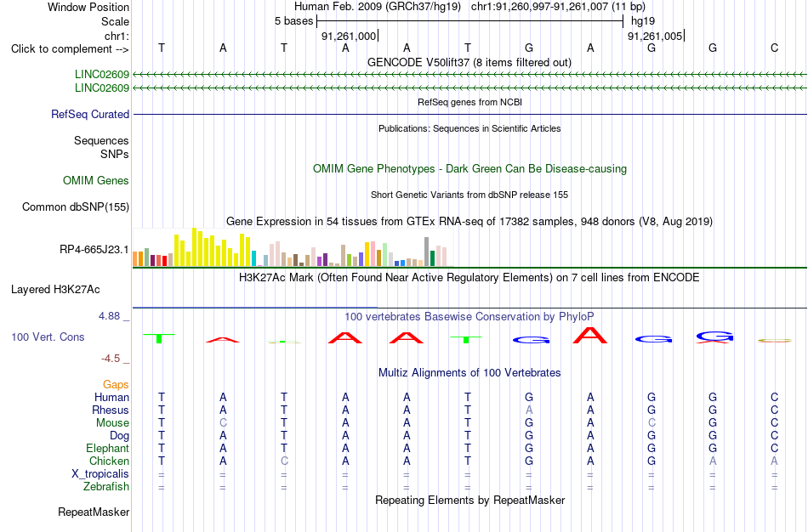Click the orange Gaps label
The width and height of the screenshot is (808, 532).
pyautogui.click(x=116, y=385)
